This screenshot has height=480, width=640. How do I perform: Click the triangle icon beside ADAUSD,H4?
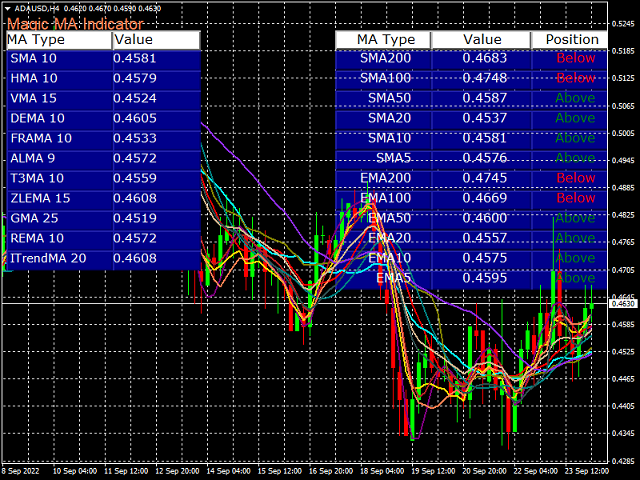coord(7,8)
